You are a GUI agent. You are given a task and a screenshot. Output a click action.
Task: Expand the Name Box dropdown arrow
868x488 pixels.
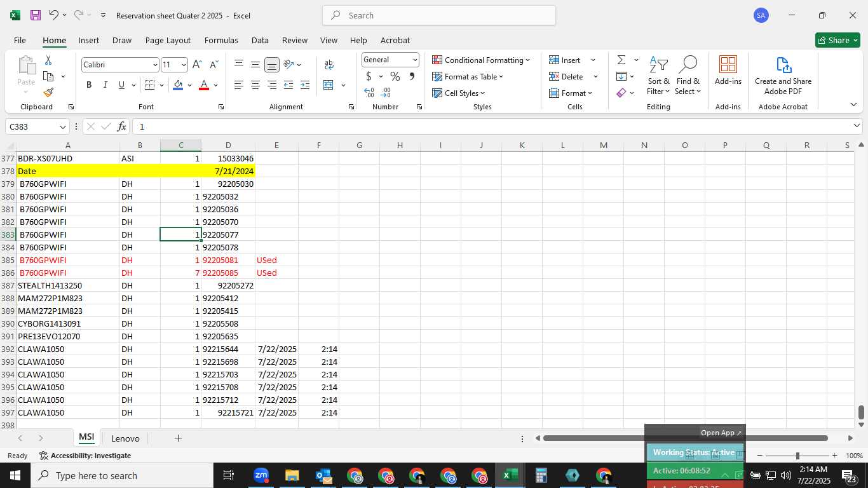point(62,127)
